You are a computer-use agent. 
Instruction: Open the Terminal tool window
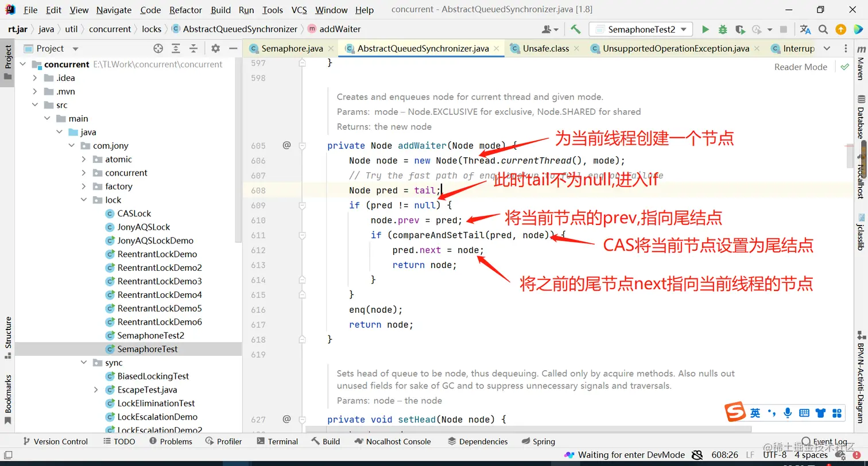(x=277, y=441)
